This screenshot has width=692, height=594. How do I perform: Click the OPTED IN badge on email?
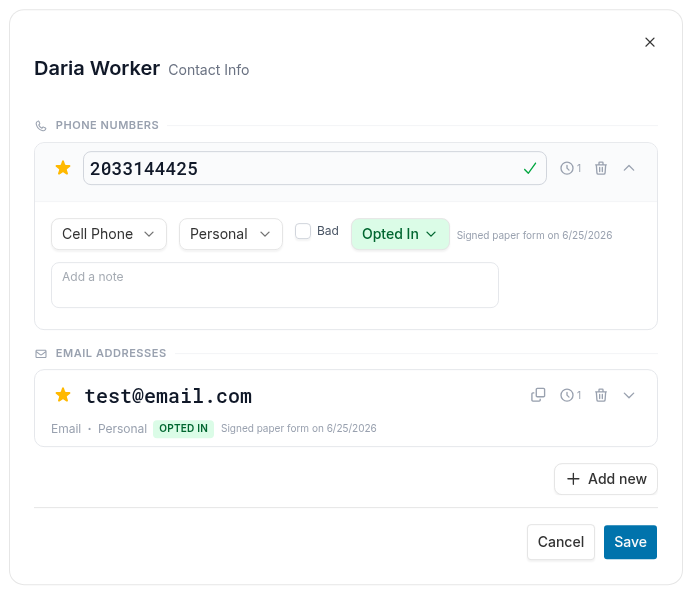tap(184, 429)
